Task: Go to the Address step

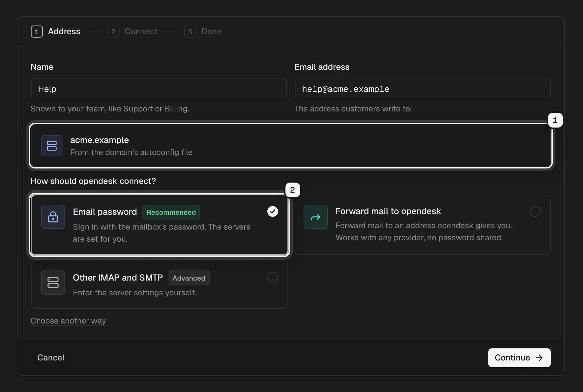Action: (56, 32)
